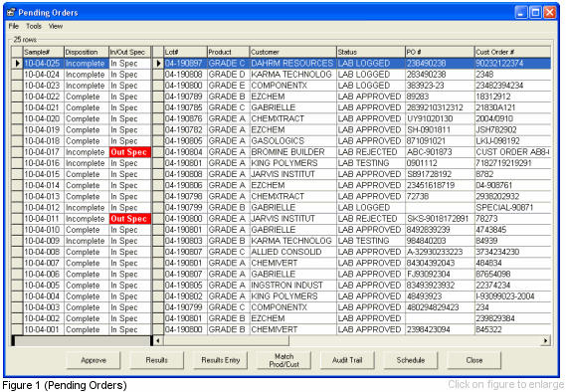Click PO number ABC-901873
This screenshot has height=392, width=566.
pyautogui.click(x=440, y=152)
